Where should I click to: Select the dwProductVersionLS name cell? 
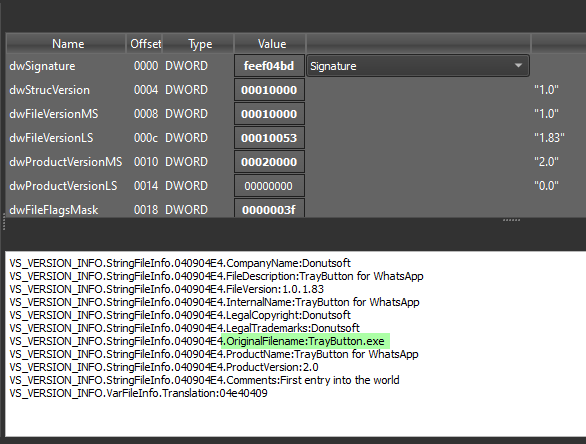pos(63,186)
